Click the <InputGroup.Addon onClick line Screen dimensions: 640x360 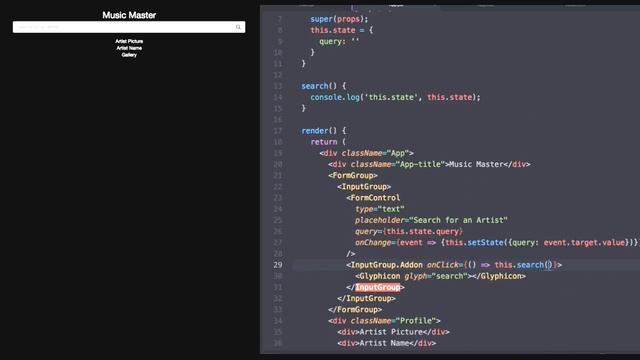click(454, 265)
